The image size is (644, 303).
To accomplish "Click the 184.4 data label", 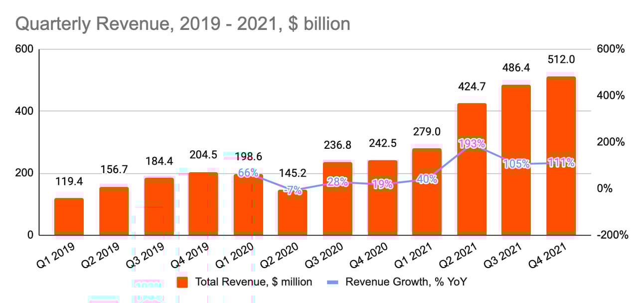I will (159, 162).
